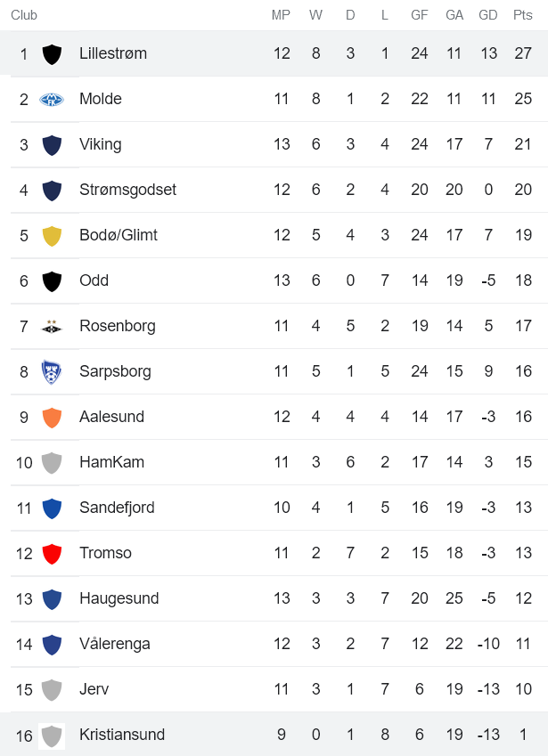Click the Sarpsborg crest icon
548x756 pixels.
coord(52,371)
